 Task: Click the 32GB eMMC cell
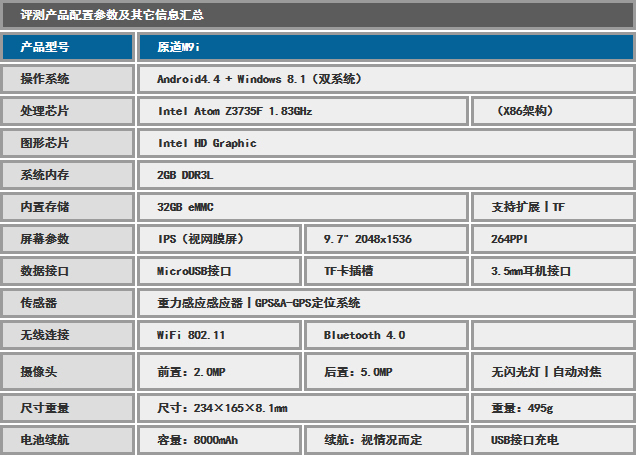pyautogui.click(x=303, y=207)
